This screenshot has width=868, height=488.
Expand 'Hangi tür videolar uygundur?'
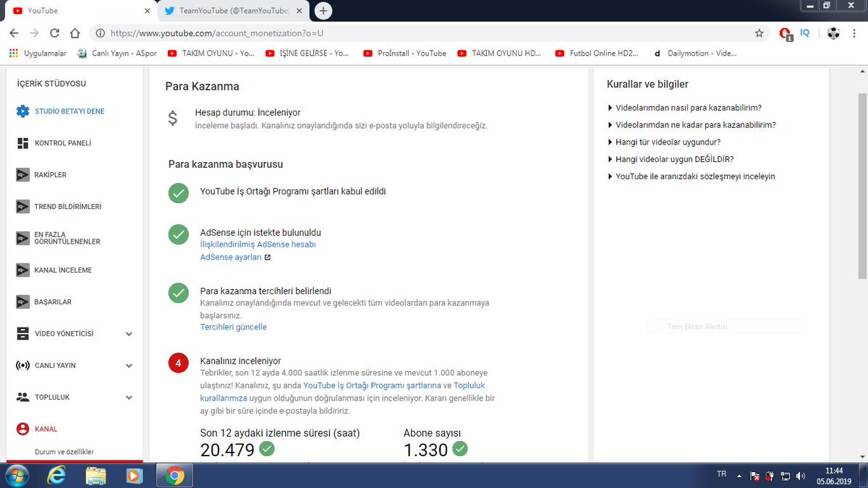pyautogui.click(x=663, y=142)
